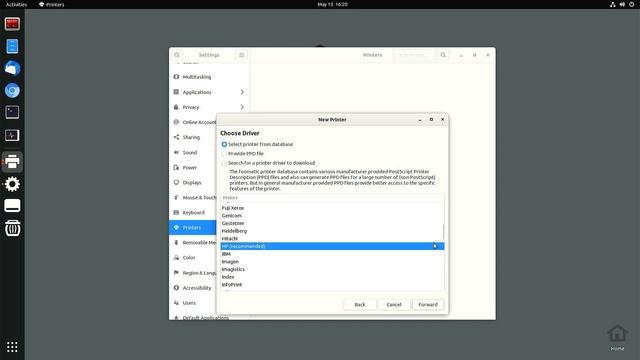Click Removable Media sidebar icon
This screenshot has width=640, height=360.
(x=176, y=242)
